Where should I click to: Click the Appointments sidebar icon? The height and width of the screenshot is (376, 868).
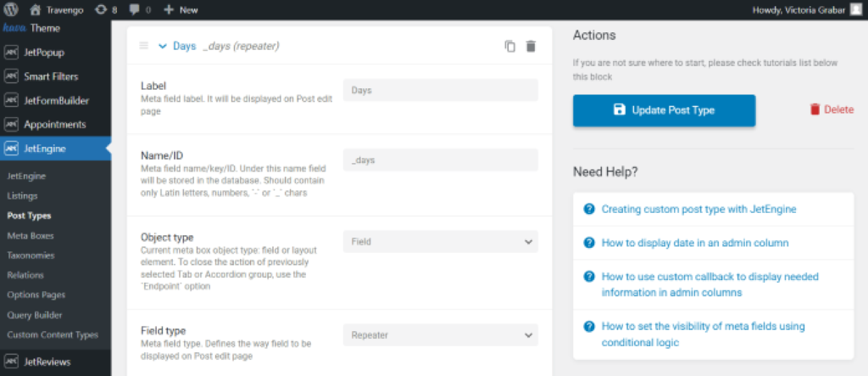coord(11,124)
